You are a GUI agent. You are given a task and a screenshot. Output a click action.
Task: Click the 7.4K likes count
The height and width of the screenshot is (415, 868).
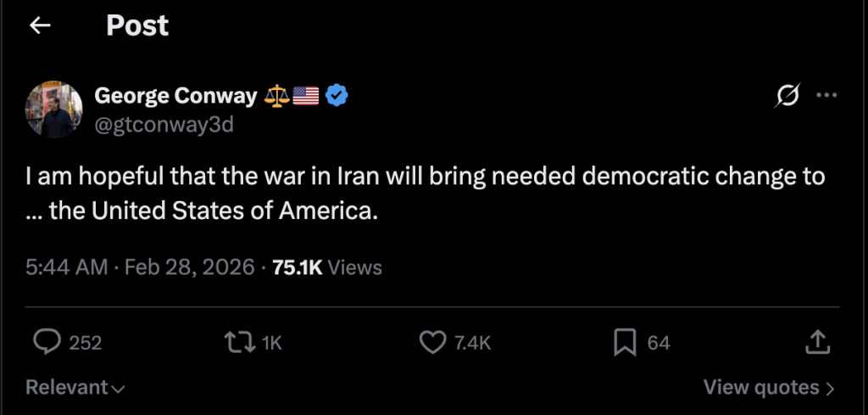point(472,343)
